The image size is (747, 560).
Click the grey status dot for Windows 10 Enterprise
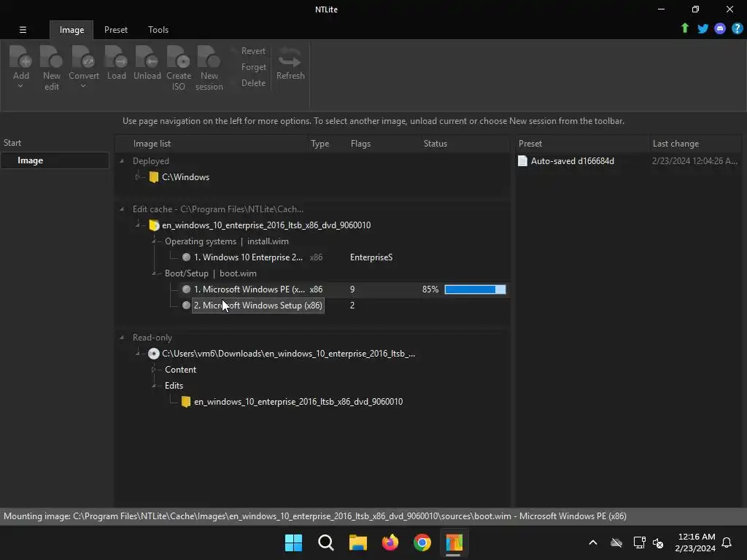coord(186,257)
